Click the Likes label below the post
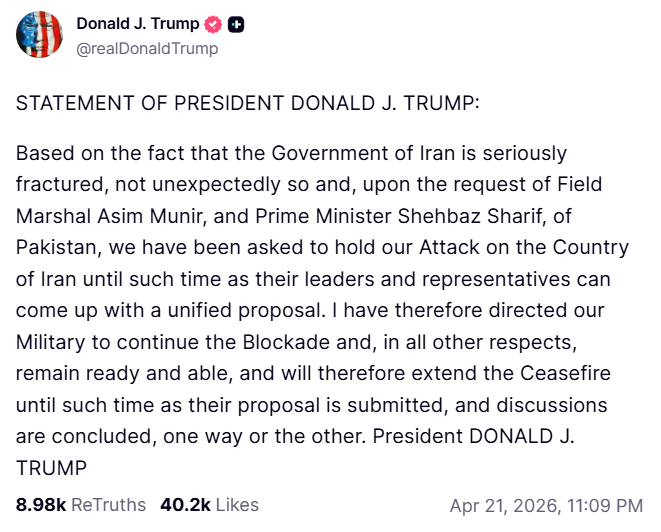 pos(235,505)
